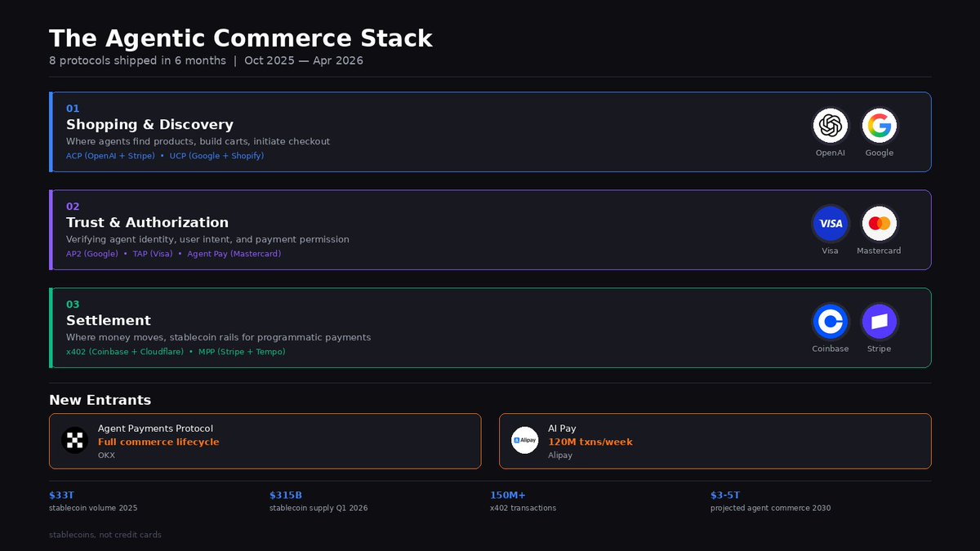Click the 'AI Pay' card title
This screenshot has height=551, width=980.
[562, 429]
